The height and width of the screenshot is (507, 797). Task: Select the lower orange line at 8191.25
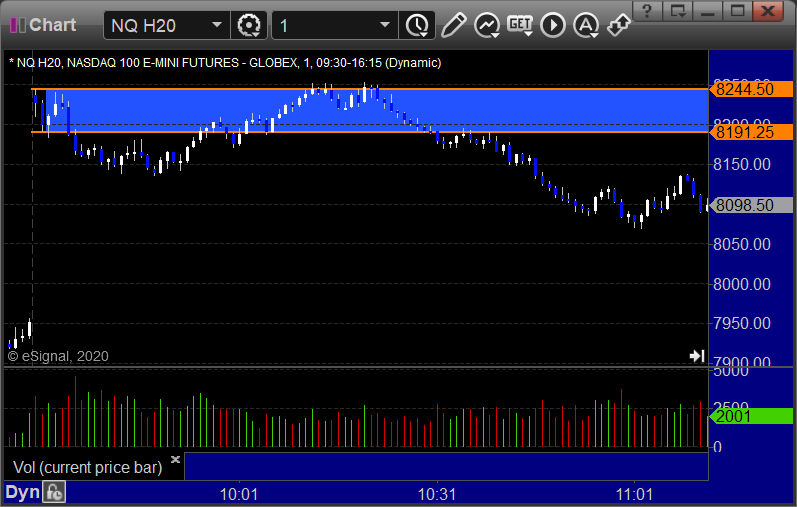tap(370, 132)
